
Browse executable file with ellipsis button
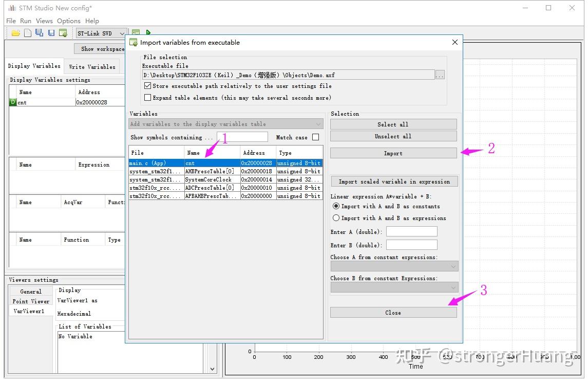440,75
